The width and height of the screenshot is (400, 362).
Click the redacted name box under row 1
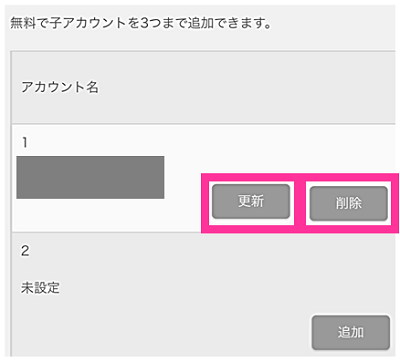pos(90,177)
